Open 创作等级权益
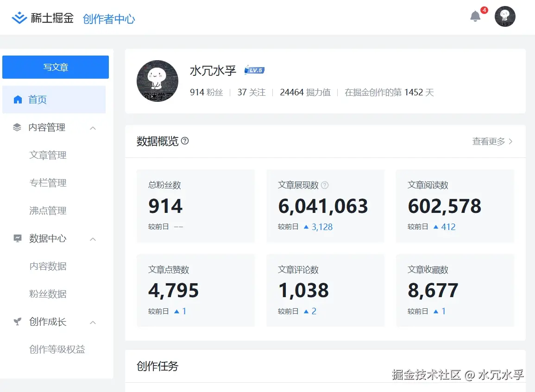Image resolution: width=535 pixels, height=392 pixels. click(x=57, y=349)
